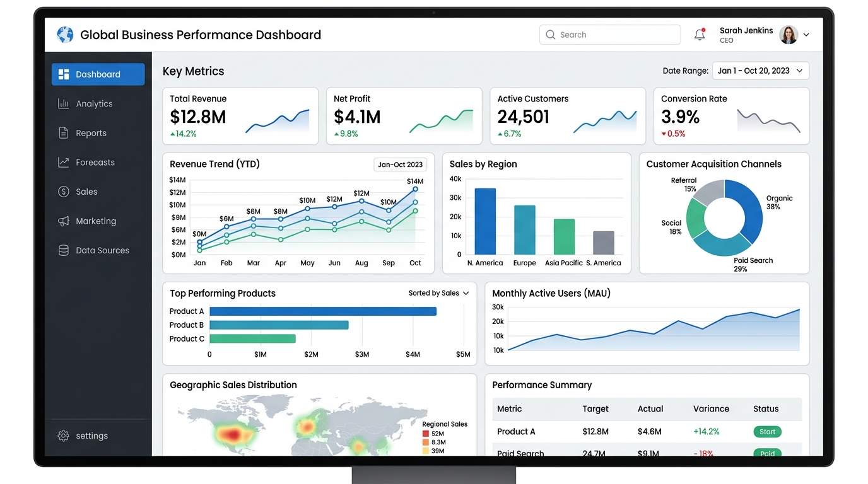Click the Product C bar
The image size is (868, 484).
252,338
